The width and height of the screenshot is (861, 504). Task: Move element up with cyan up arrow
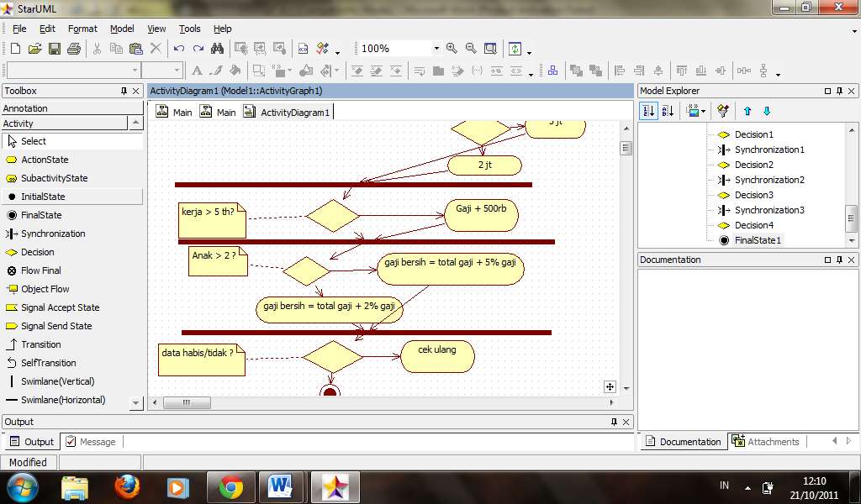(x=747, y=112)
